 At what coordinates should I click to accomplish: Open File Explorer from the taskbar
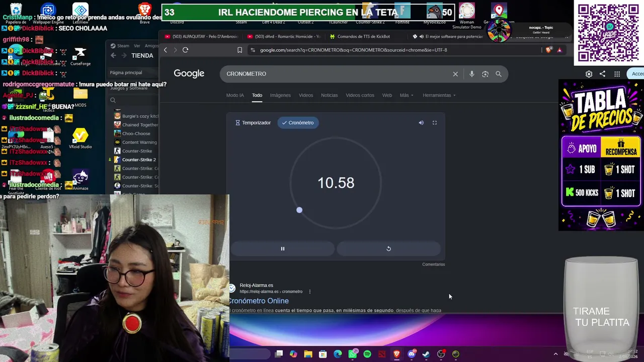[x=308, y=354]
